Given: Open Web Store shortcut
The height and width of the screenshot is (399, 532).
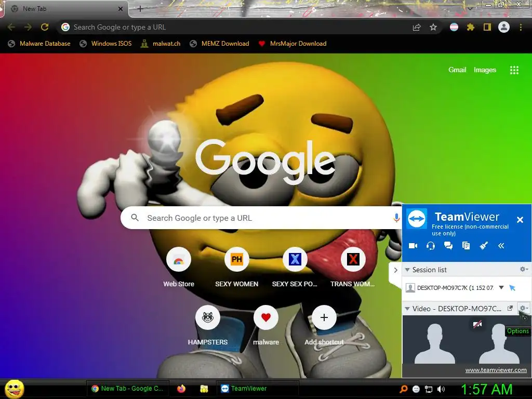Looking at the screenshot, I should click(179, 268).
